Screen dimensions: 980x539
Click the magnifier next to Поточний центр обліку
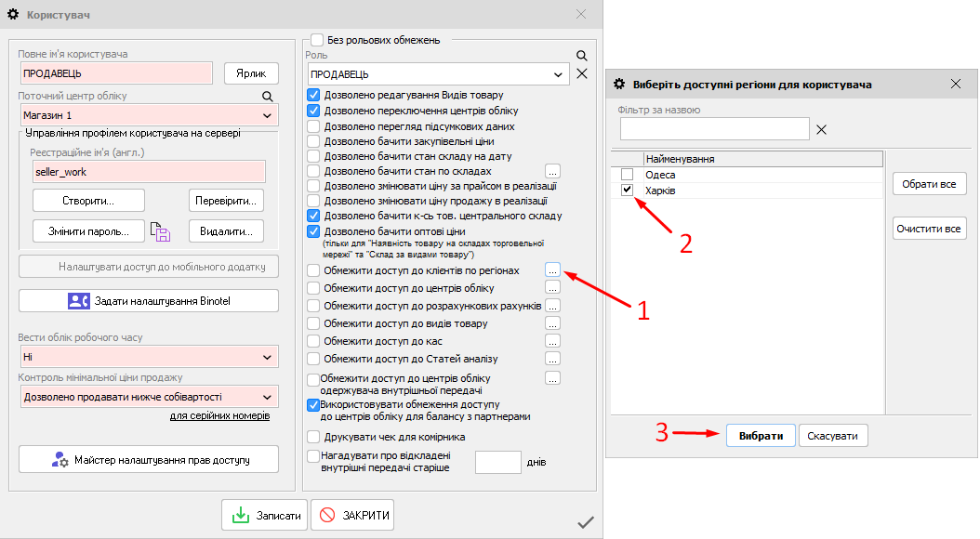coord(268,96)
